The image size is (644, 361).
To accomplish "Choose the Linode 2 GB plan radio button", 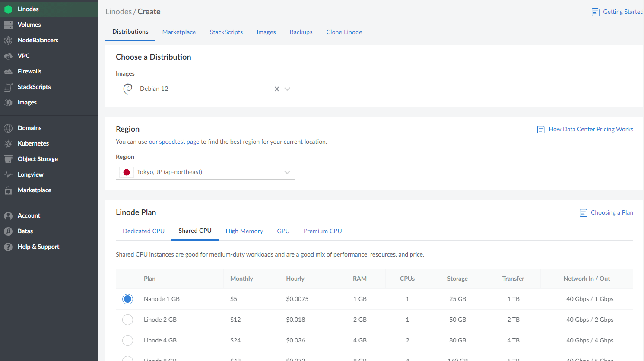I will [x=127, y=320].
